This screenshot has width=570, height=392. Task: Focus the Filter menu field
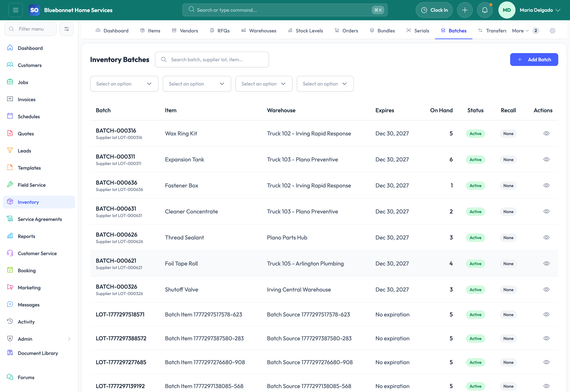[30, 29]
